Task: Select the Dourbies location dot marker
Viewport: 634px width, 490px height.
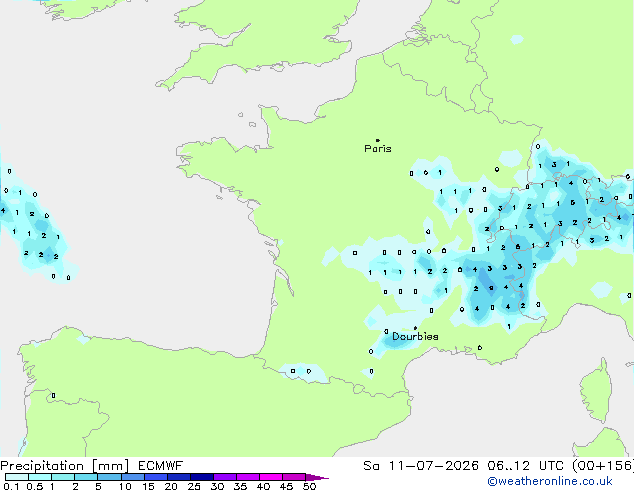Action: click(x=415, y=328)
